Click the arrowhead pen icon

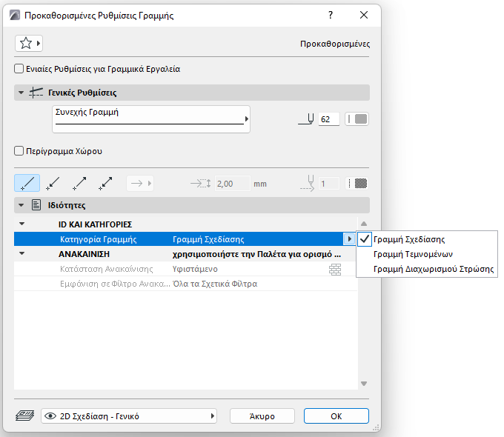tap(308, 183)
